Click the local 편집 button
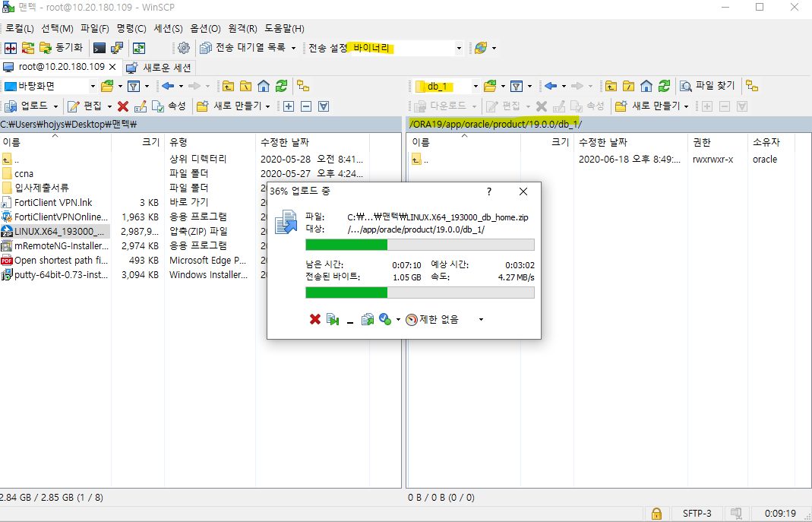Viewport: 812px width, 522px height. click(85, 106)
